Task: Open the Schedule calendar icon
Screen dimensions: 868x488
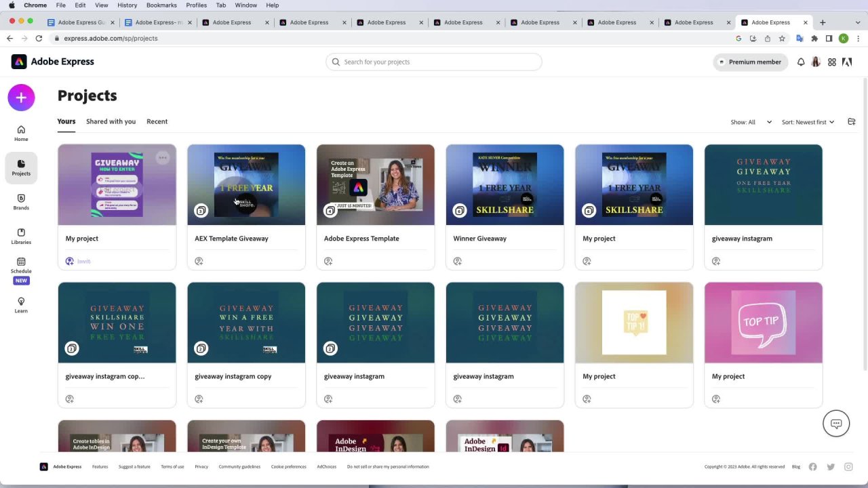Action: click(x=21, y=262)
